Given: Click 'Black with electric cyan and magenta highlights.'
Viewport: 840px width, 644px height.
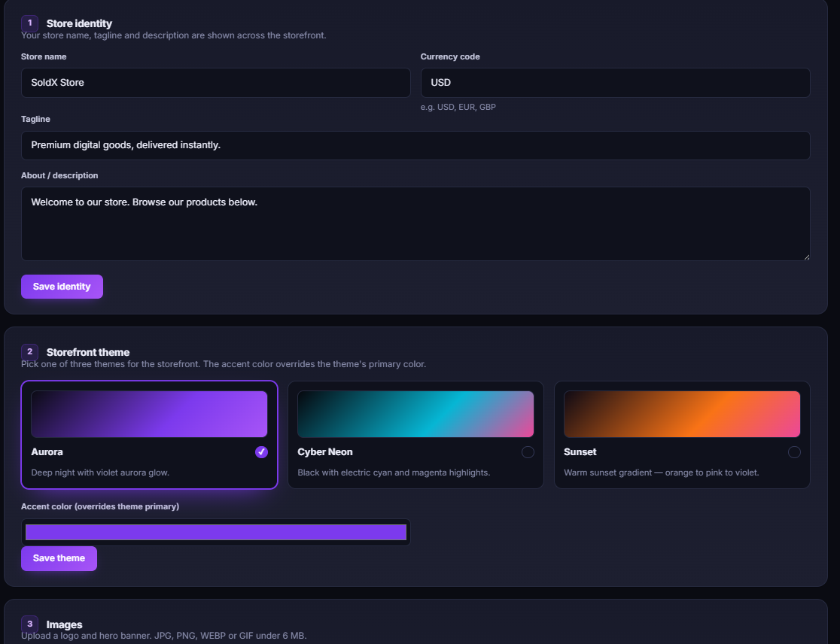Looking at the screenshot, I should [x=394, y=472].
